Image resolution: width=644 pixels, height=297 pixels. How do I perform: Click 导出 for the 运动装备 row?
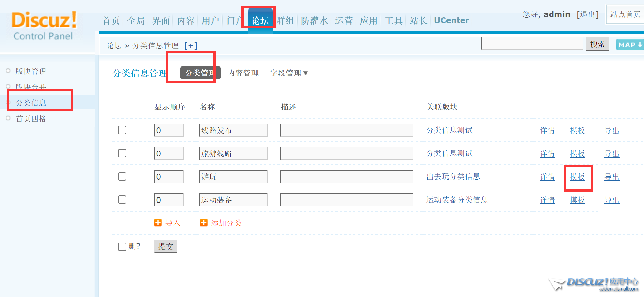(612, 200)
